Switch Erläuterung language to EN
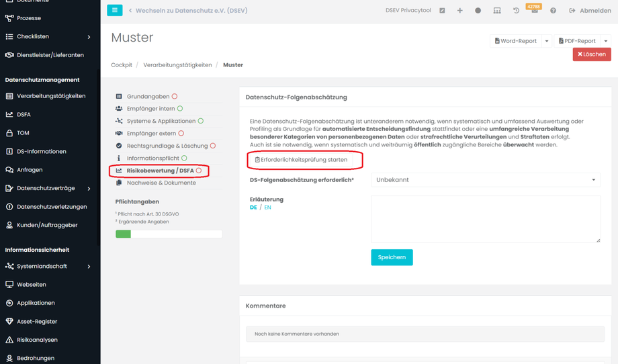The image size is (618, 364). (x=267, y=208)
